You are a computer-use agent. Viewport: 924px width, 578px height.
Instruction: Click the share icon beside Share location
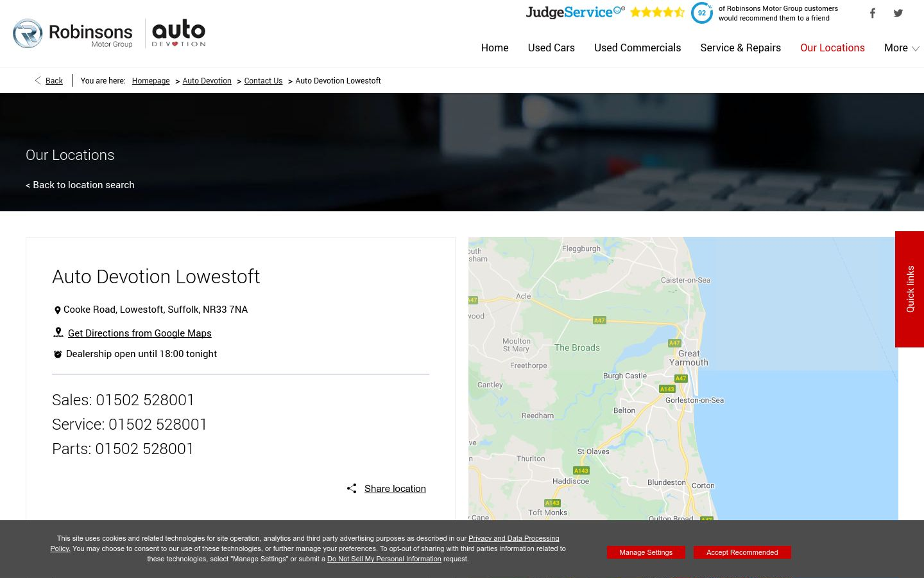[352, 489]
